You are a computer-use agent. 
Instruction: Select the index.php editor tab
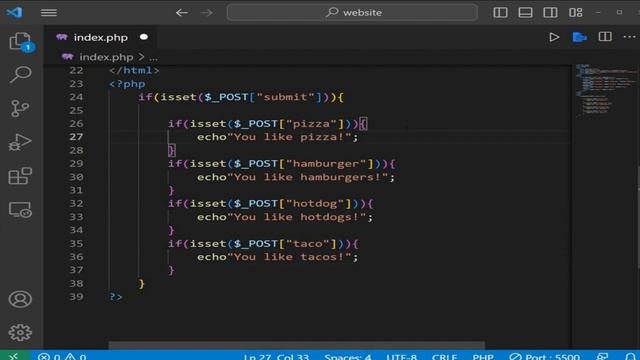pyautogui.click(x=100, y=38)
